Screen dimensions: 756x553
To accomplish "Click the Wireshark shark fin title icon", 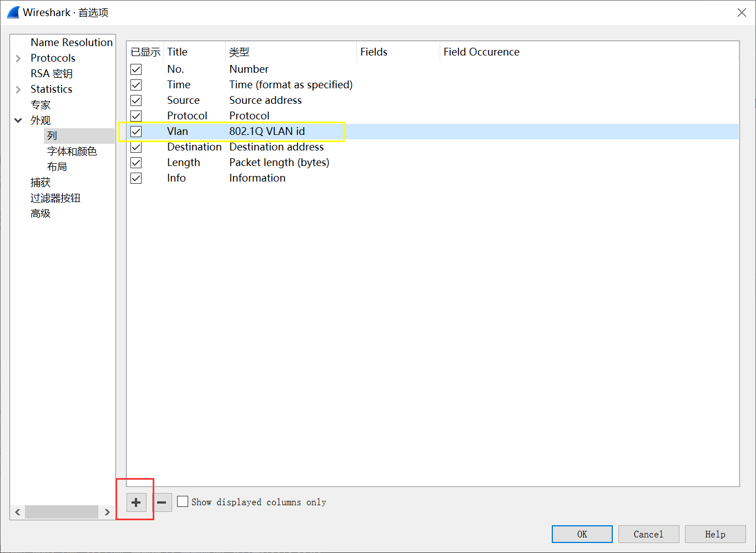I will pos(13,12).
